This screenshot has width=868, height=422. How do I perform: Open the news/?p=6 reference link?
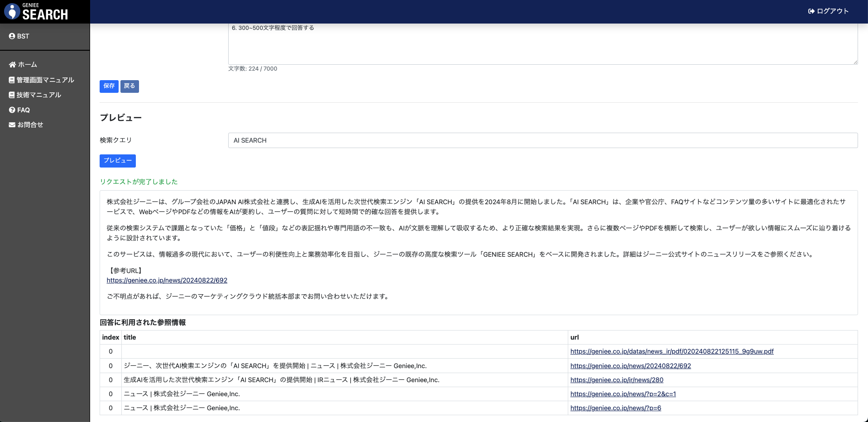(615, 408)
